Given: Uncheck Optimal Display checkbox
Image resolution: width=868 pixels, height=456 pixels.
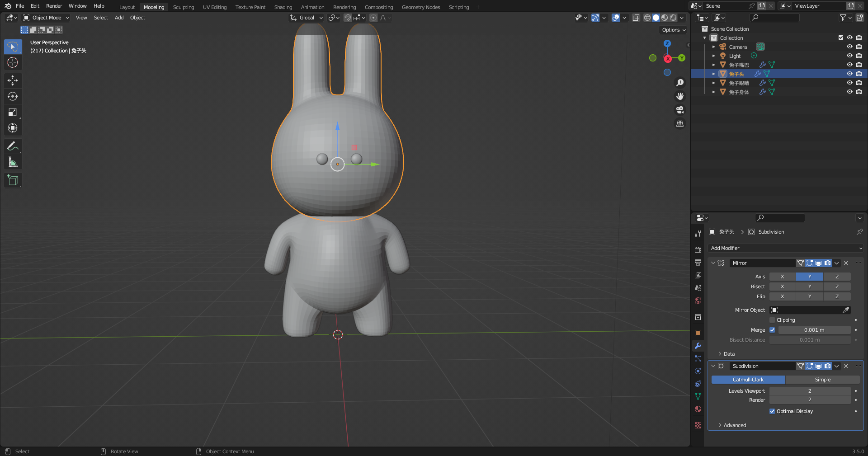Looking at the screenshot, I should click(x=772, y=411).
